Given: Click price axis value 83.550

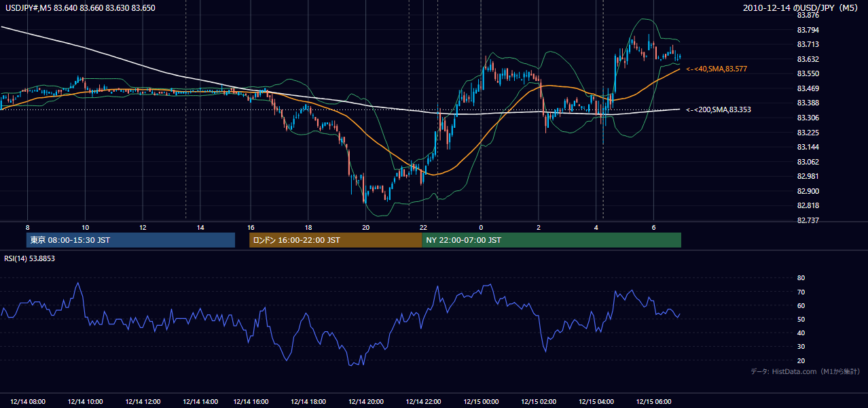Looking at the screenshot, I should coord(807,73).
